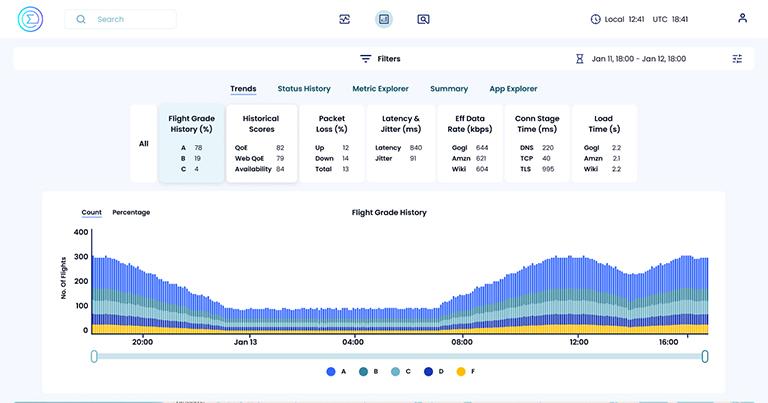Screen dimensions: 768x403
Task: Open the user profile icon
Action: [742, 18]
